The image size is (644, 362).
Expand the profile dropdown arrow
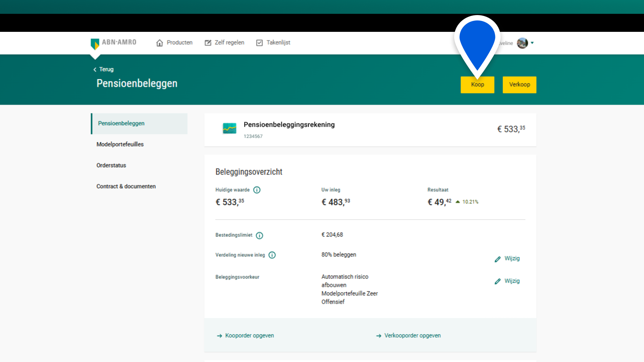click(x=532, y=43)
